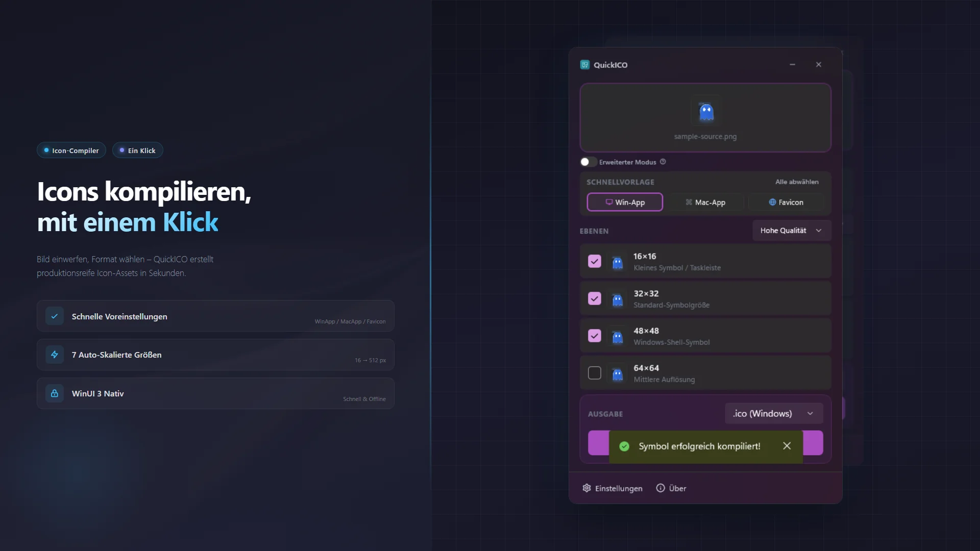Close the QuickICO window
The width and height of the screenshot is (980, 551).
[819, 64]
